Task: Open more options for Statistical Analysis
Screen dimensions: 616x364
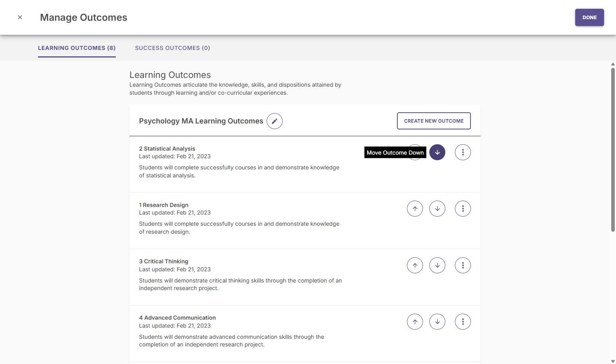Action: pyautogui.click(x=463, y=152)
